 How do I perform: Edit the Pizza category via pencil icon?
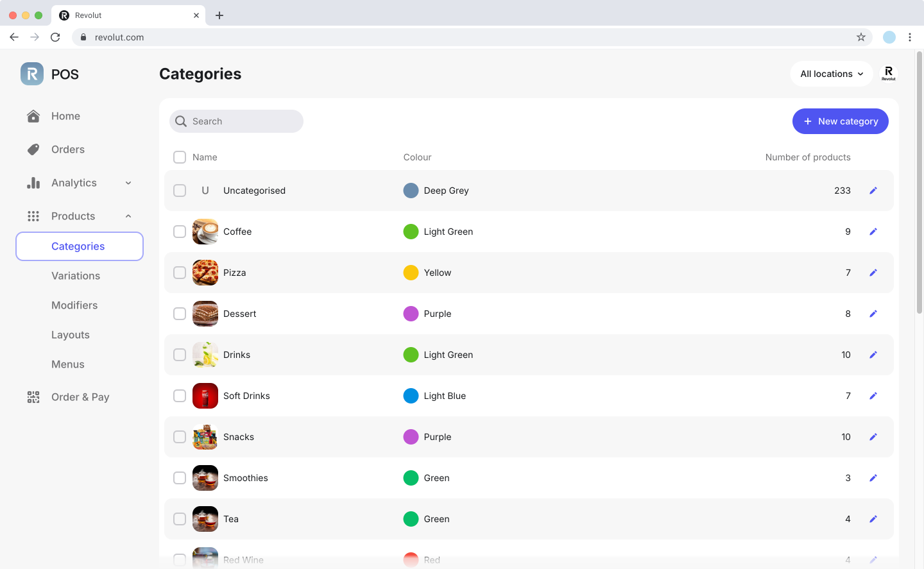pos(873,273)
